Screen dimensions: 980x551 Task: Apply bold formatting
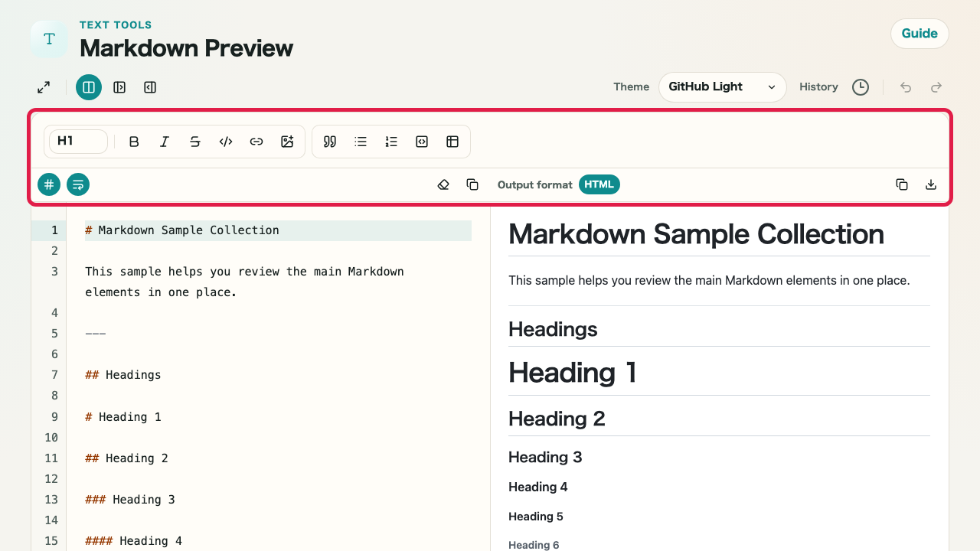pyautogui.click(x=134, y=142)
